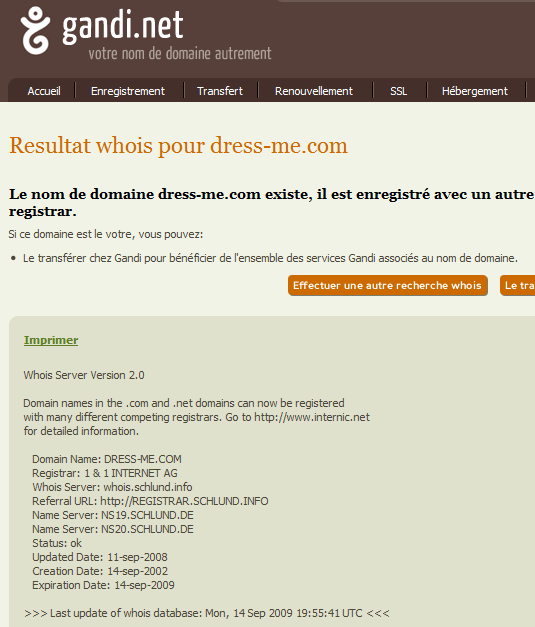Click 'votre nom de domaine autrement' tagline
535x627 pixels.
click(180, 53)
